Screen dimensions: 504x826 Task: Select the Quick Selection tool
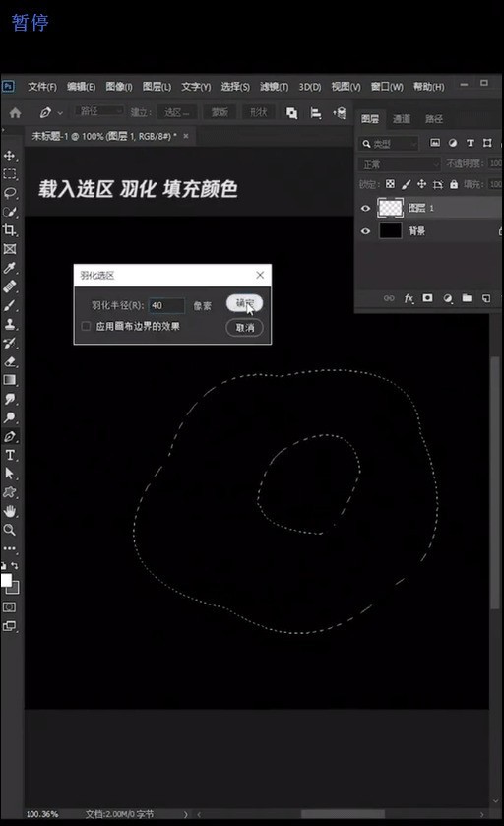click(10, 212)
